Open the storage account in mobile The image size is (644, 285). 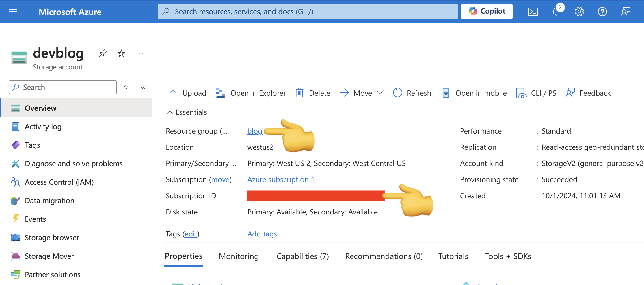474,93
